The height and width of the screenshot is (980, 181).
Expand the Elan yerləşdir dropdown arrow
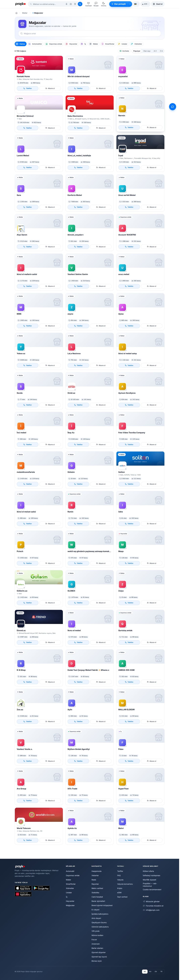[130, 4]
